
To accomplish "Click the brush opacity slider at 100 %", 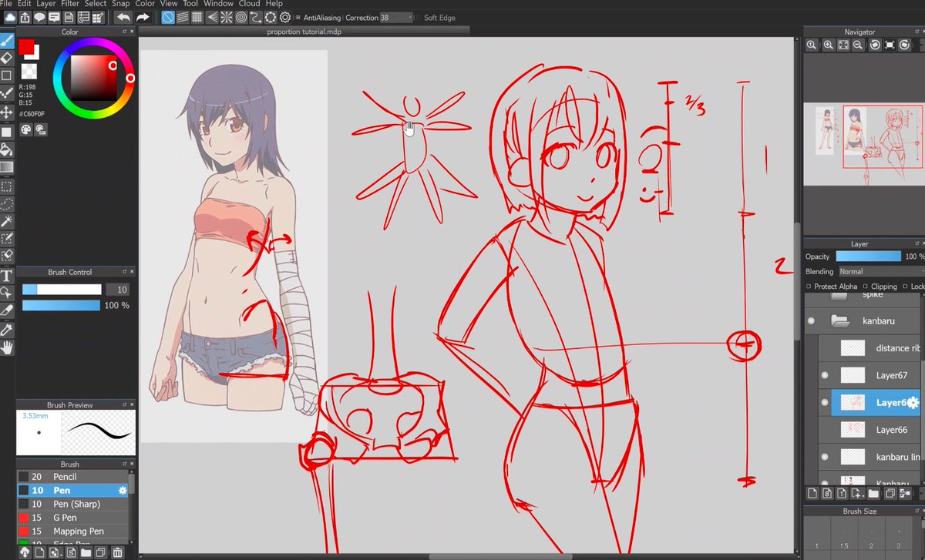I will tap(62, 306).
